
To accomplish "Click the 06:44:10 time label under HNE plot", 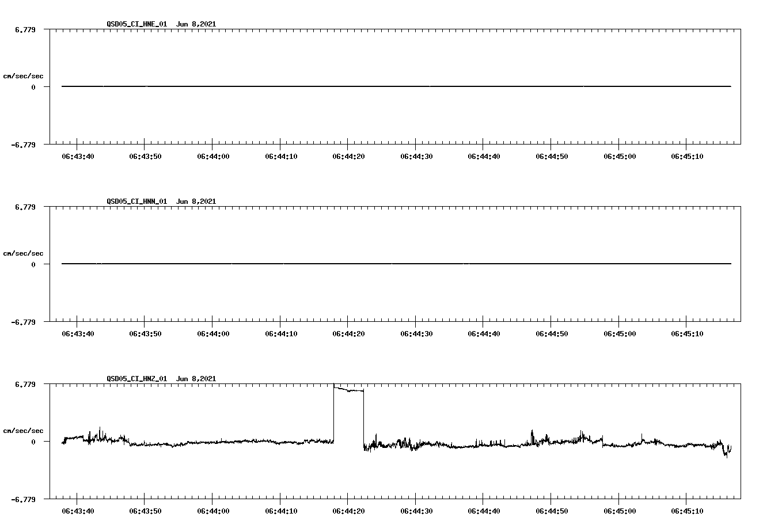I will tap(281, 157).
